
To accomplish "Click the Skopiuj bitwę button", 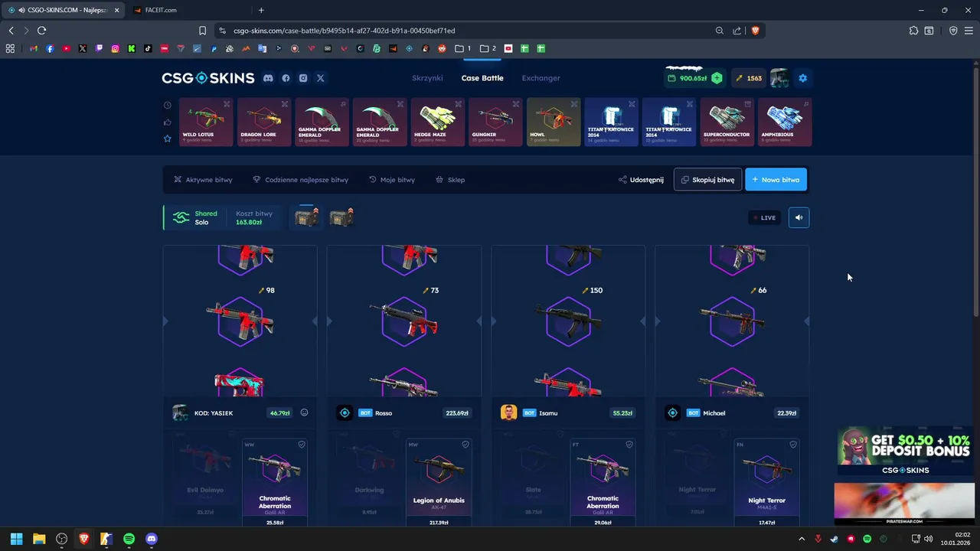I will click(x=707, y=180).
